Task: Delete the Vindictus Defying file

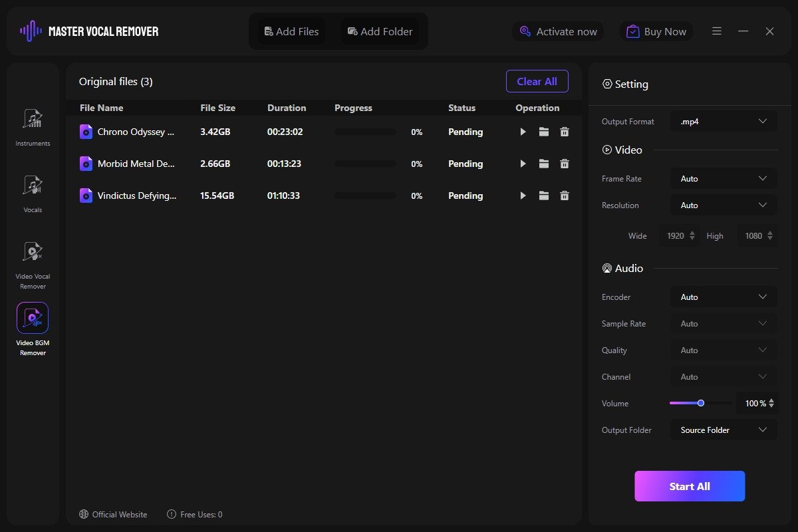Action: [x=565, y=196]
